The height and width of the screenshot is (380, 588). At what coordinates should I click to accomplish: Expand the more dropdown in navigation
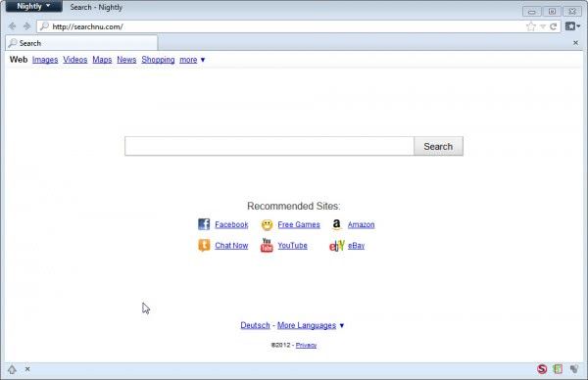pos(192,60)
